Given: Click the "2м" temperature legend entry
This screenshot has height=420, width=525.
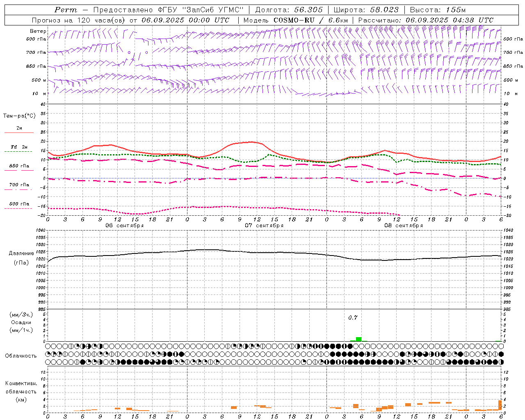Looking at the screenshot, I should click(x=19, y=128).
